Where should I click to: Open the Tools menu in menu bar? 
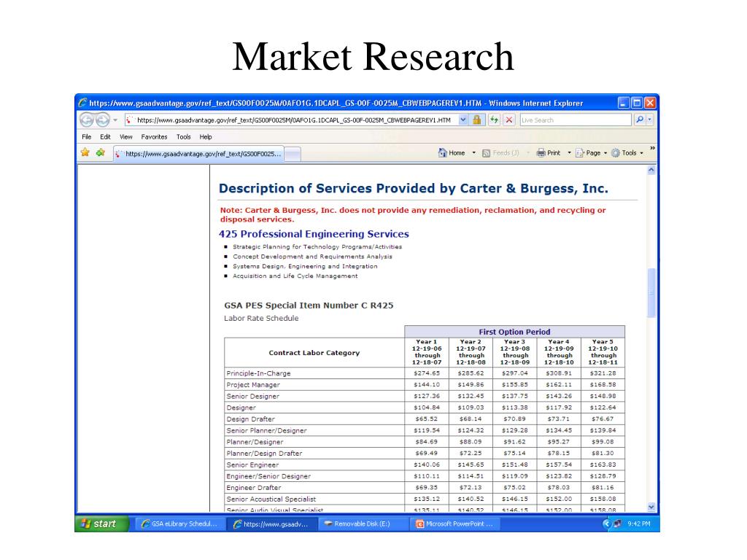point(183,136)
